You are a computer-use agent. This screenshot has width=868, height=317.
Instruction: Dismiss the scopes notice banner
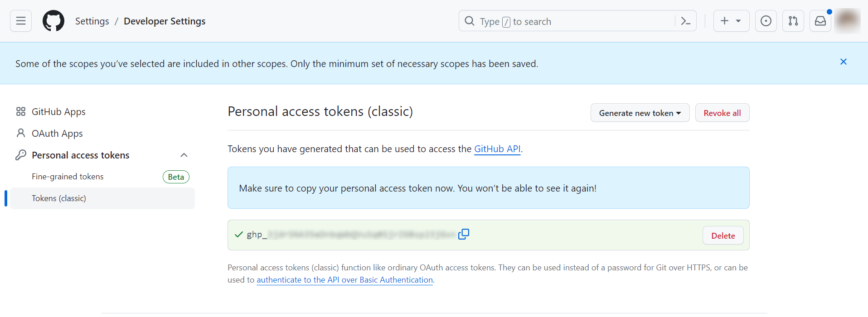(843, 62)
